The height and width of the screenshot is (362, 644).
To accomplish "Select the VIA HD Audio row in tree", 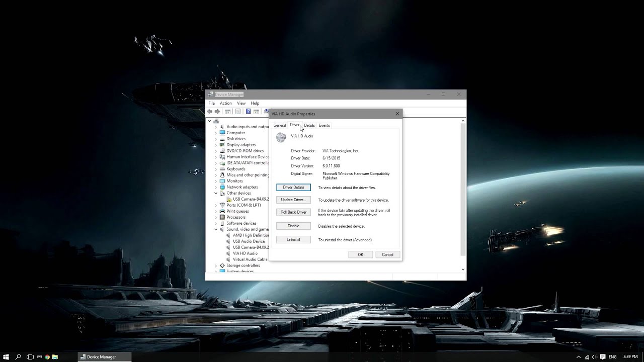I will coord(242,253).
